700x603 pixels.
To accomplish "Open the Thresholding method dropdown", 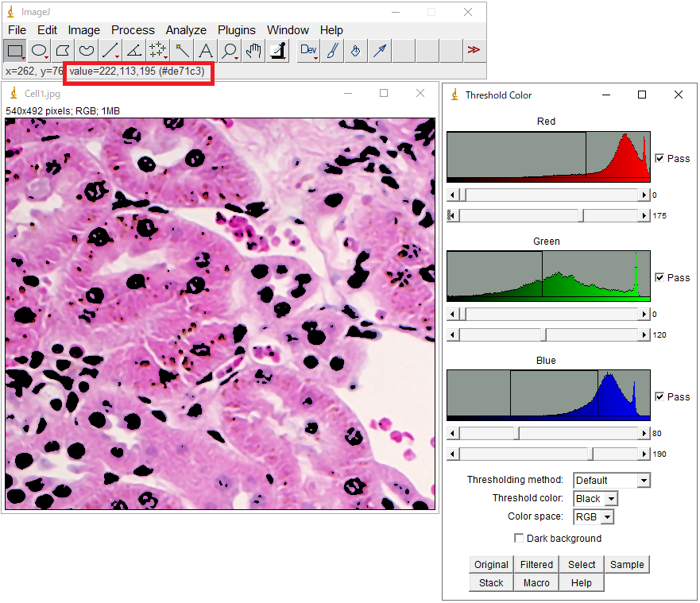I will click(x=611, y=480).
